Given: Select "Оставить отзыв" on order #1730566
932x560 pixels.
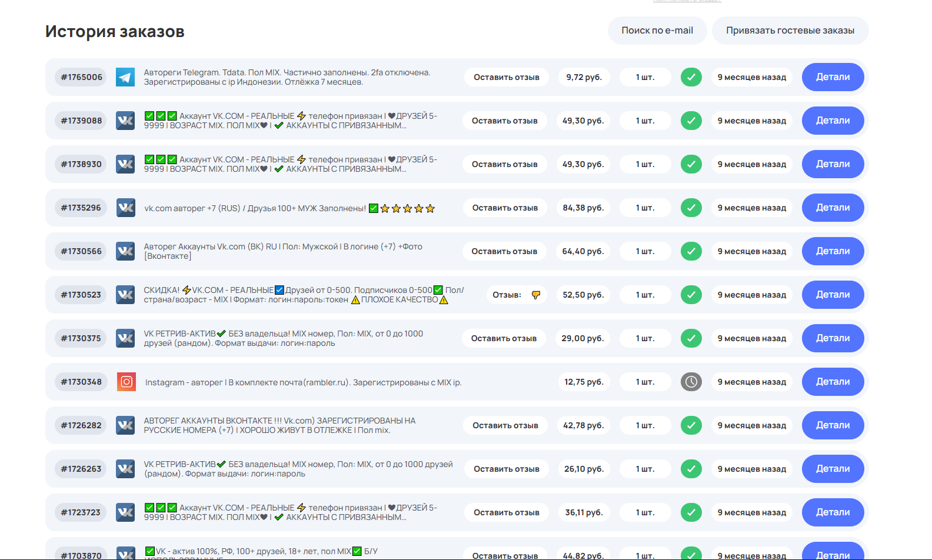Looking at the screenshot, I should point(504,251).
